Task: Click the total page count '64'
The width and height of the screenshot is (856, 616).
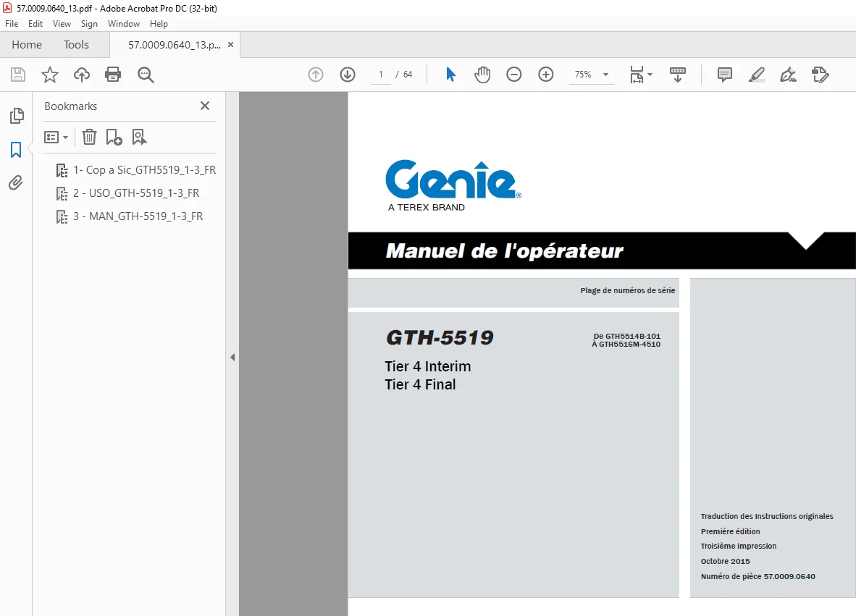Action: point(408,75)
